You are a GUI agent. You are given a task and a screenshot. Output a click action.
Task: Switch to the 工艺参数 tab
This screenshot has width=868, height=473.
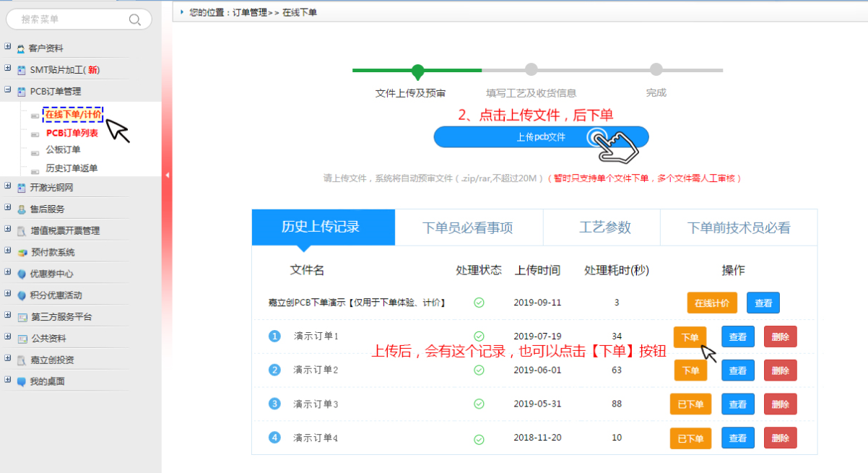tap(604, 227)
